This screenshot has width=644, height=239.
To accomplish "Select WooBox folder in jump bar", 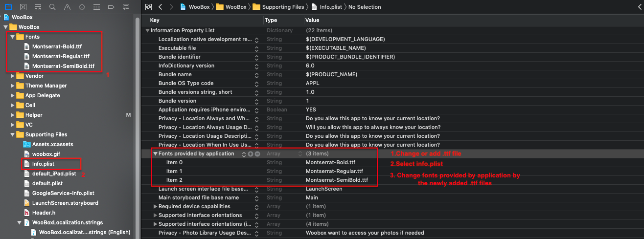I will coord(231,7).
